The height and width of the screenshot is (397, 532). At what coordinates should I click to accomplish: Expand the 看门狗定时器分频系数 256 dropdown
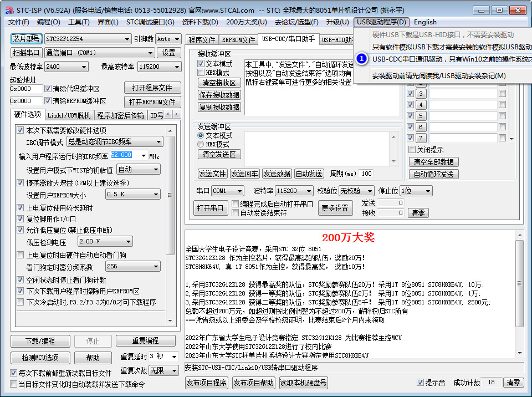pos(156,267)
